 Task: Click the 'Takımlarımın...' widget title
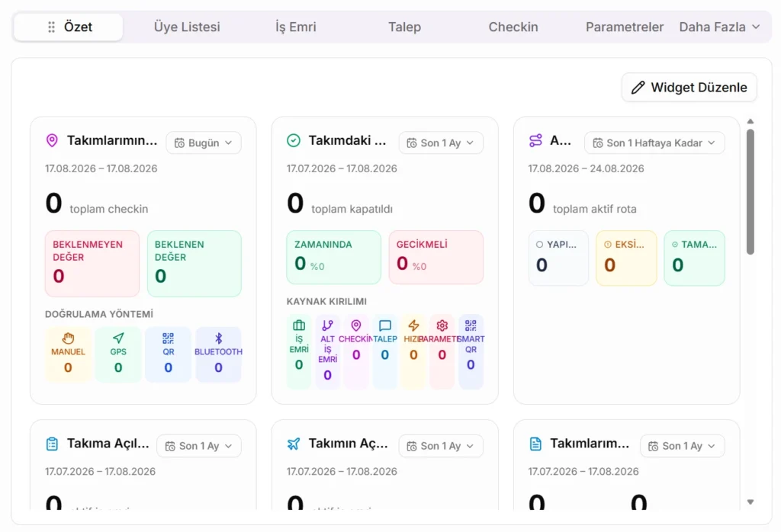point(112,141)
